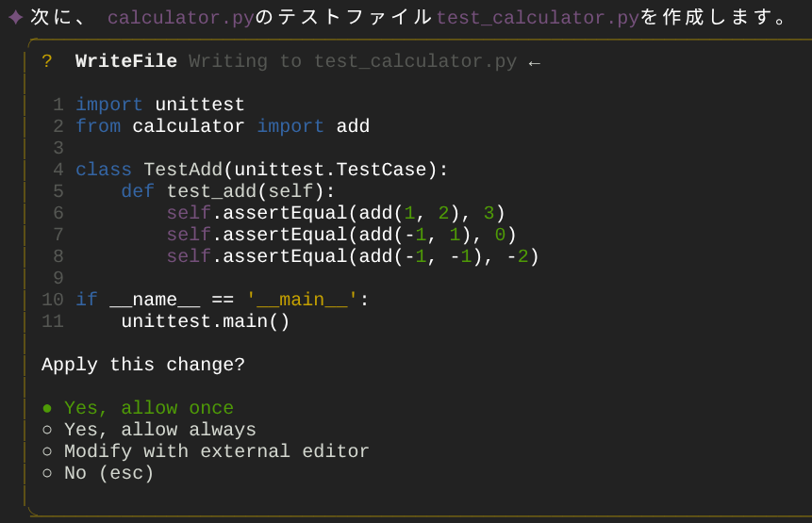Click line 2 'from calculator import add'
This screenshot has width=812, height=523.
pos(223,126)
